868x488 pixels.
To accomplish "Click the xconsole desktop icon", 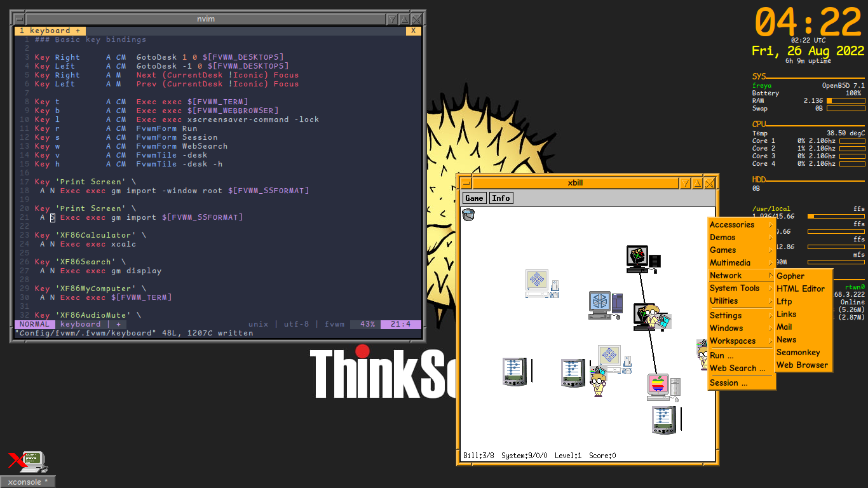I will (x=28, y=461).
